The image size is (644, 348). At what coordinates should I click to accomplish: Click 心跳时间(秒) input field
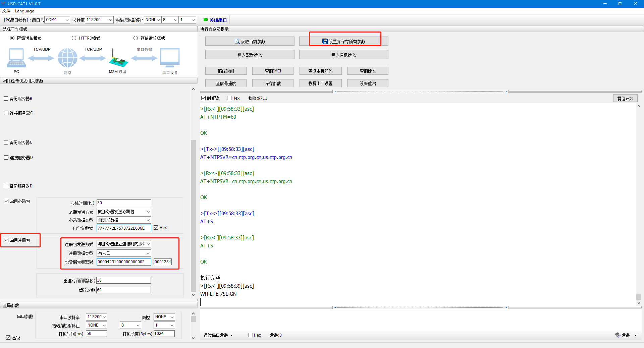click(124, 203)
